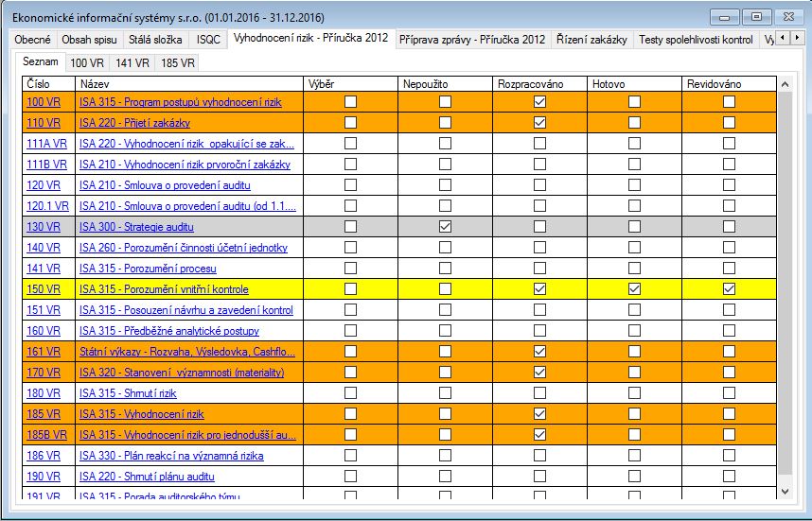Check Rozpracováno for 180 VR
This screenshot has width=812, height=521.
tap(539, 392)
